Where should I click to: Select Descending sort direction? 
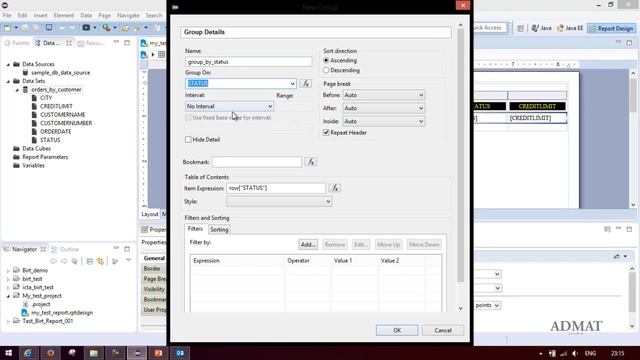tap(326, 70)
